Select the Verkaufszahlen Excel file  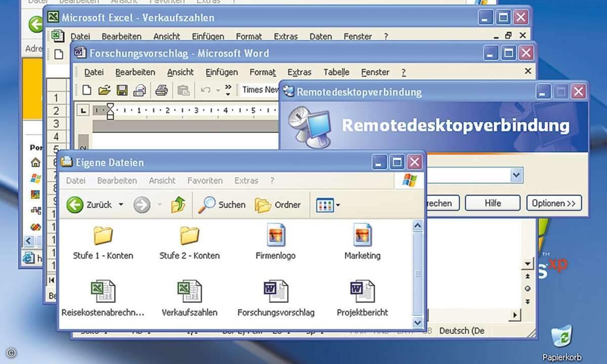pyautogui.click(x=190, y=299)
